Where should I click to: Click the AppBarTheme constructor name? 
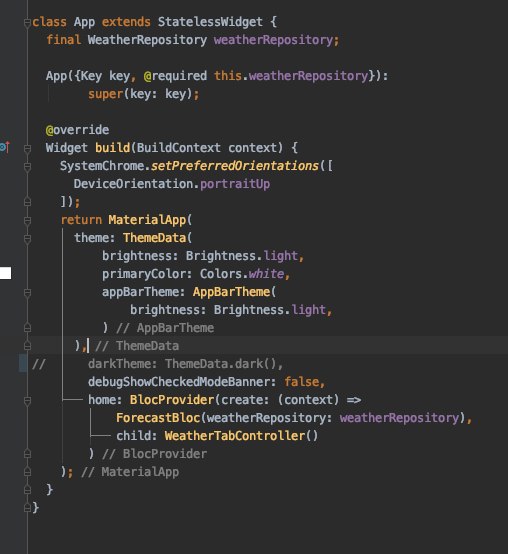tap(231, 292)
